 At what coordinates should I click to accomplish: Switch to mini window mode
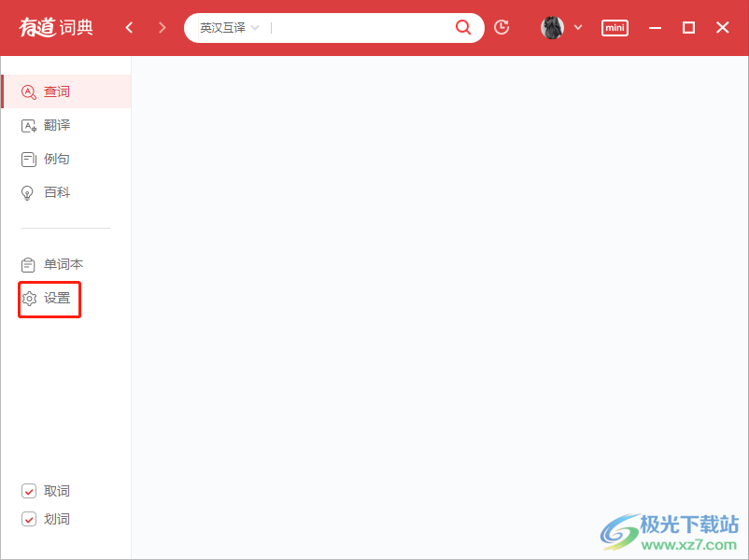point(615,28)
